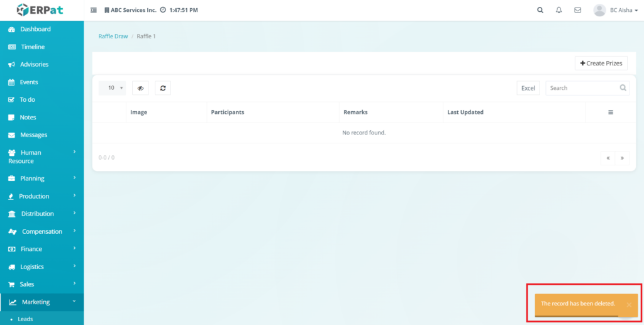Click the Search input field
Viewport: 644px width, 325px height.
click(583, 88)
